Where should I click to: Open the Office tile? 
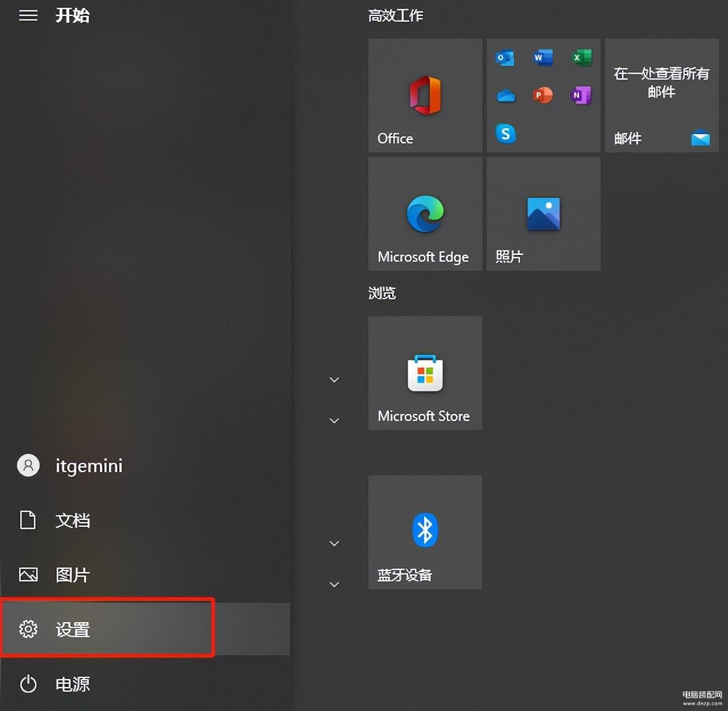point(425,96)
